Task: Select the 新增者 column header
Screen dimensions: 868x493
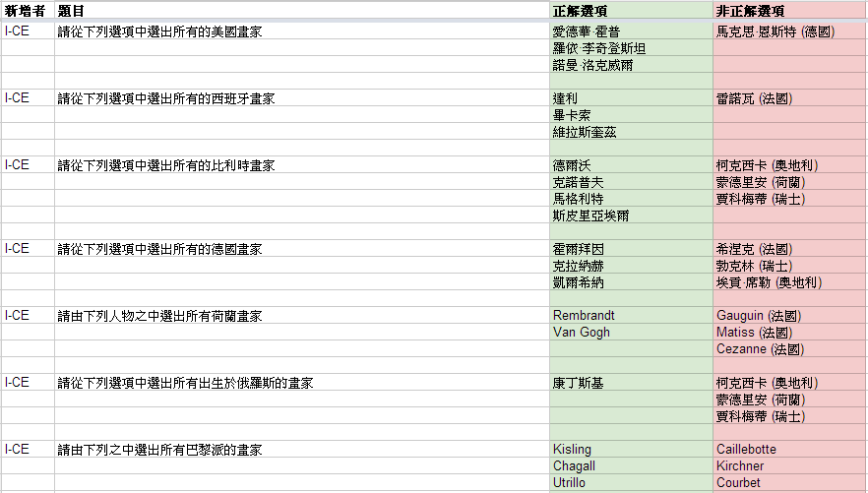Action: point(28,11)
